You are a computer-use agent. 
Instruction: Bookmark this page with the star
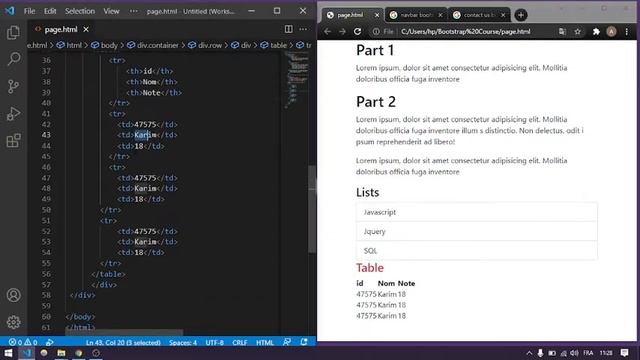tap(577, 31)
